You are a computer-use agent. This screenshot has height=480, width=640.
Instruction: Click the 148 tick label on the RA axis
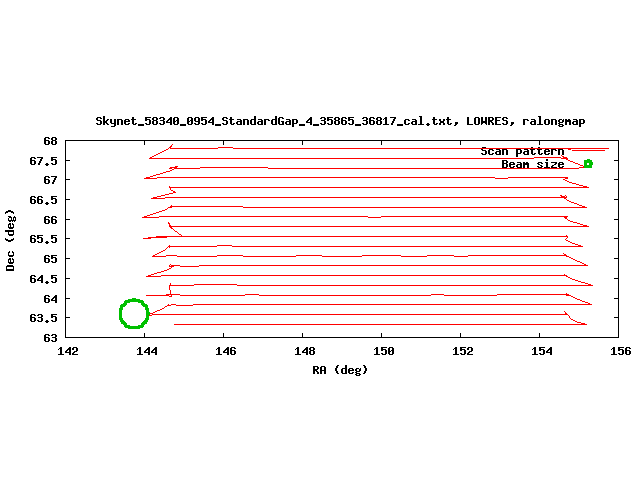pyautogui.click(x=305, y=351)
